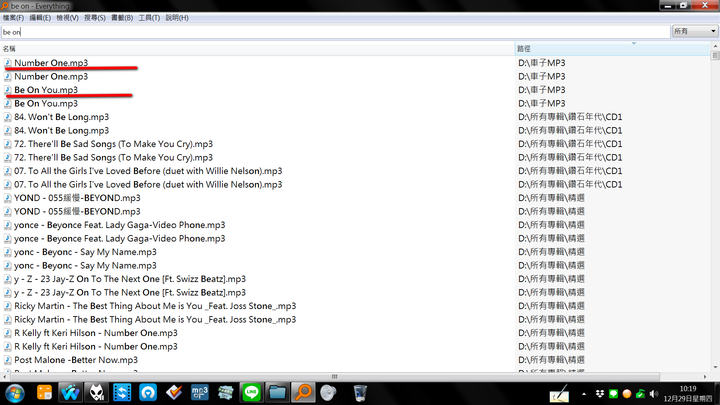The image size is (720, 405).
Task: Open the 編輯(E) menu
Action: 40,18
